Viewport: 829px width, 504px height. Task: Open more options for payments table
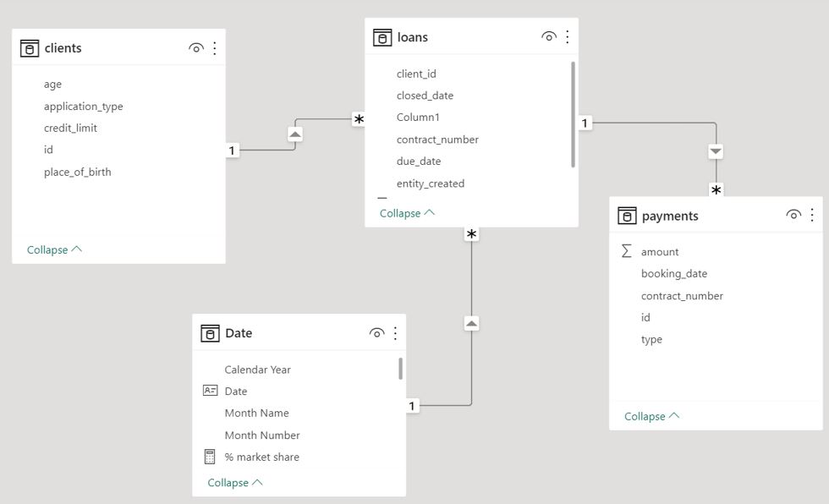point(812,215)
